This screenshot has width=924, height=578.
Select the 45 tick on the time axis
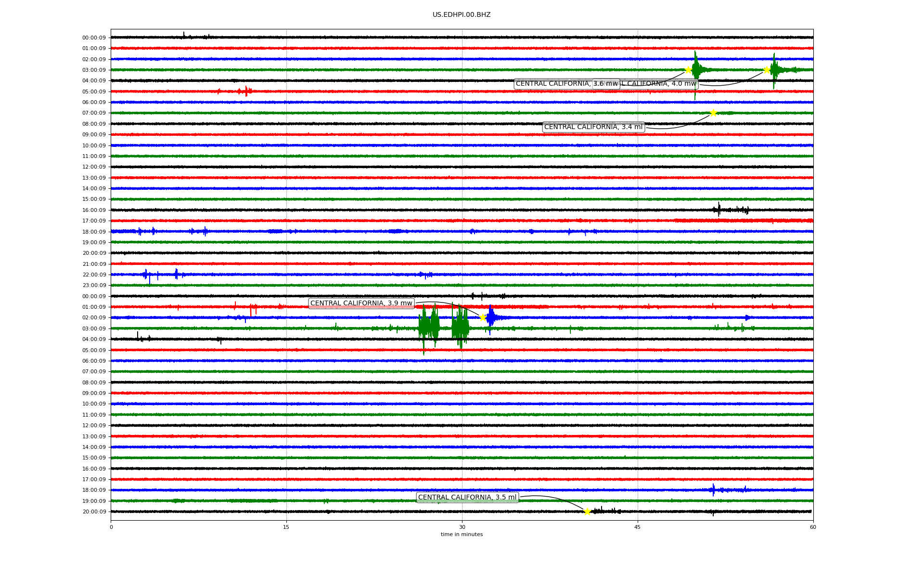[638, 527]
